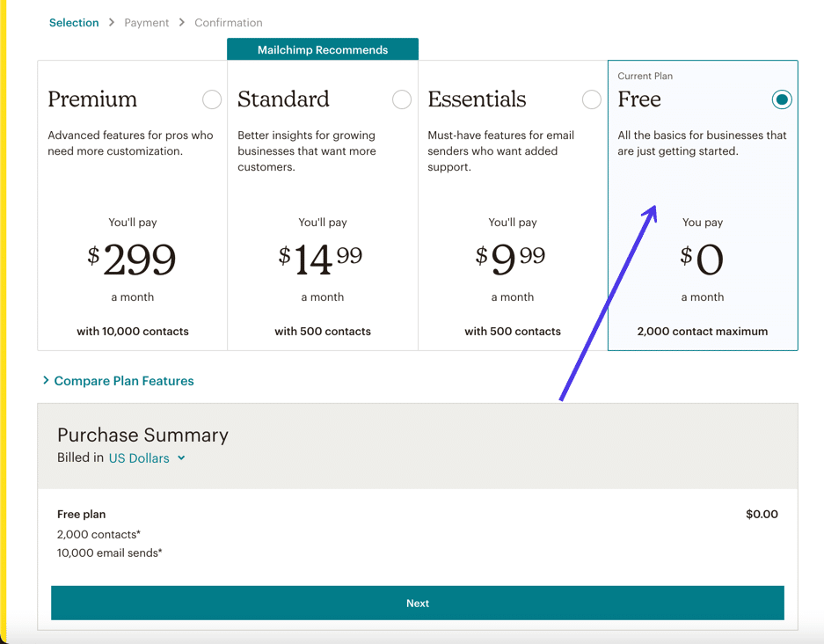Click the Next button
The height and width of the screenshot is (644, 824).
(x=417, y=603)
